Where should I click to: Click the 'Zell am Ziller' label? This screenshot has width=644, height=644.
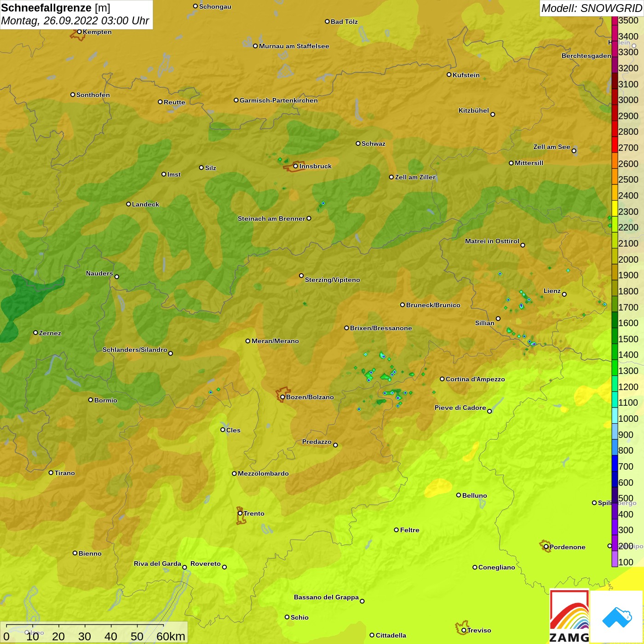click(415, 177)
